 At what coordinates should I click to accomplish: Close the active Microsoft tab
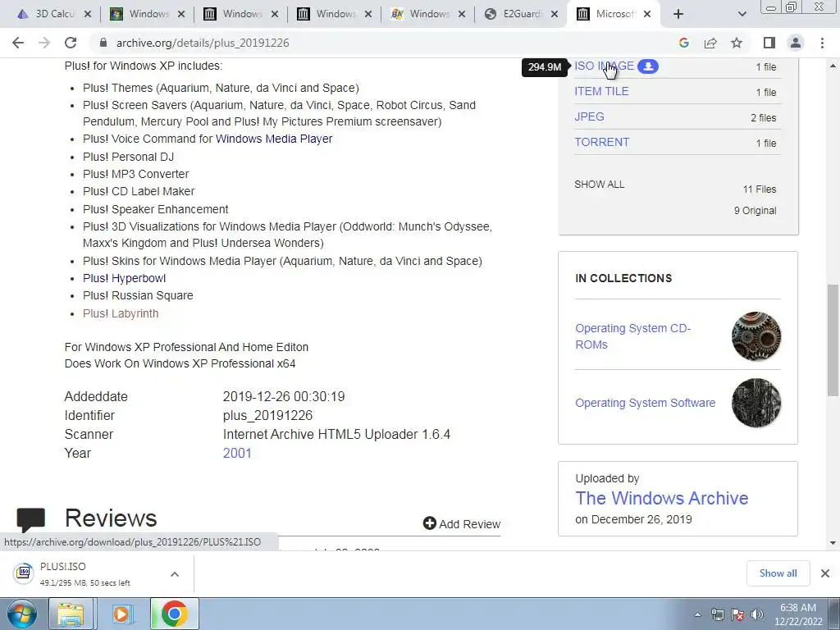tap(647, 14)
